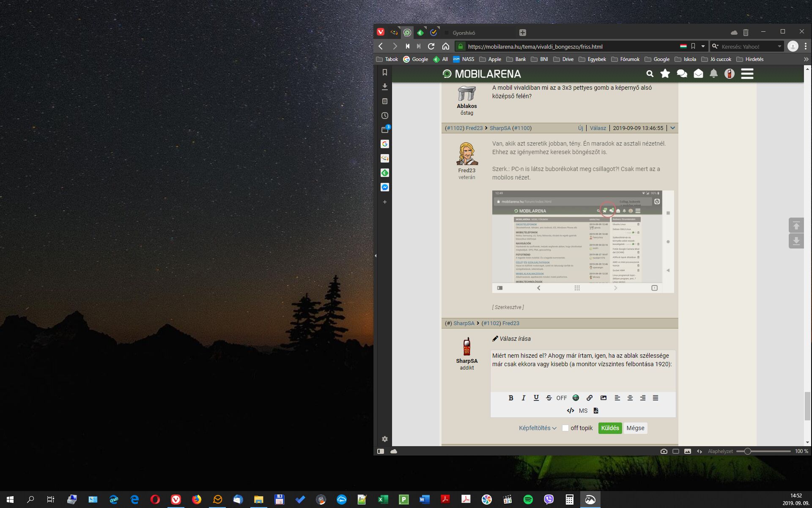Open the search engine dropdown arrow

pyautogui.click(x=779, y=47)
